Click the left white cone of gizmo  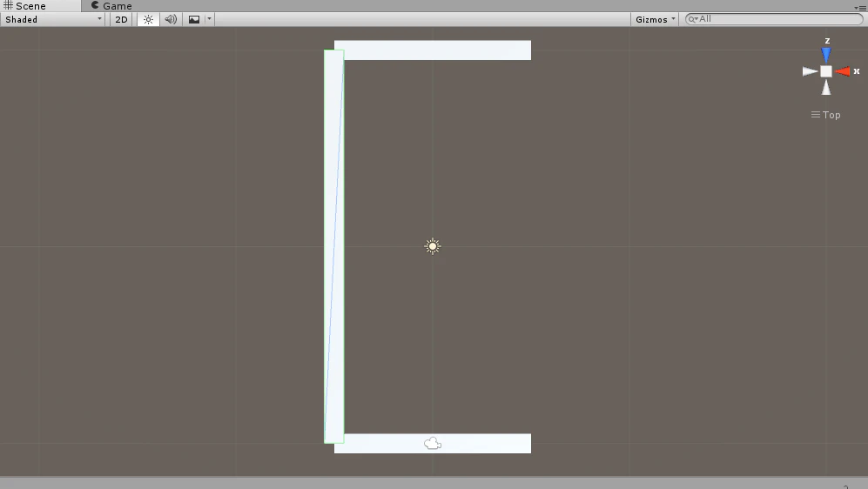click(x=810, y=71)
